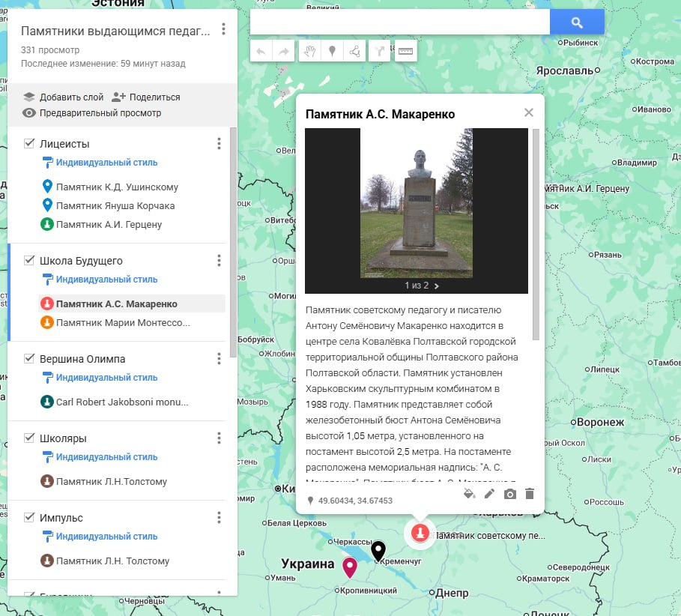Click the camera add photo icon
This screenshot has width=681, height=616.
pyautogui.click(x=509, y=494)
